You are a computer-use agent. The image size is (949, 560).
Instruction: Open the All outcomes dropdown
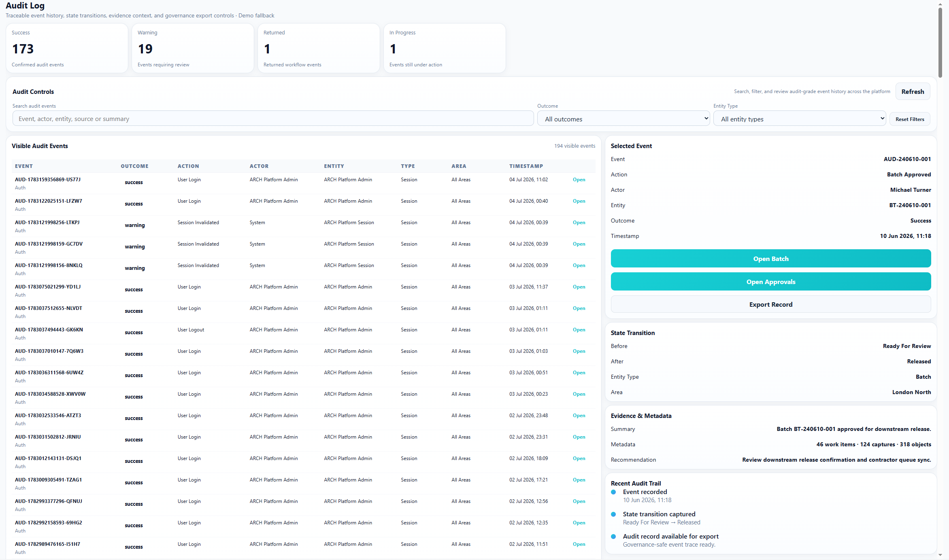click(x=623, y=119)
